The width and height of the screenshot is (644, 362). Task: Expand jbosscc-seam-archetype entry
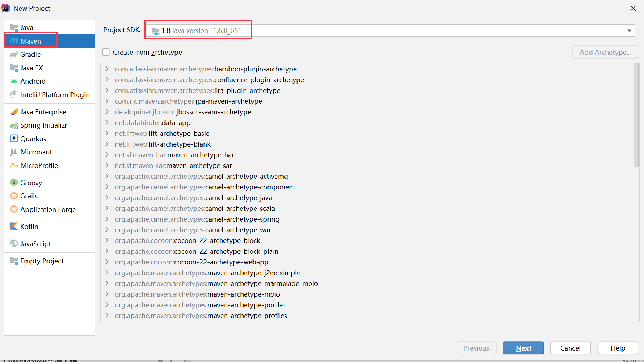pyautogui.click(x=107, y=112)
